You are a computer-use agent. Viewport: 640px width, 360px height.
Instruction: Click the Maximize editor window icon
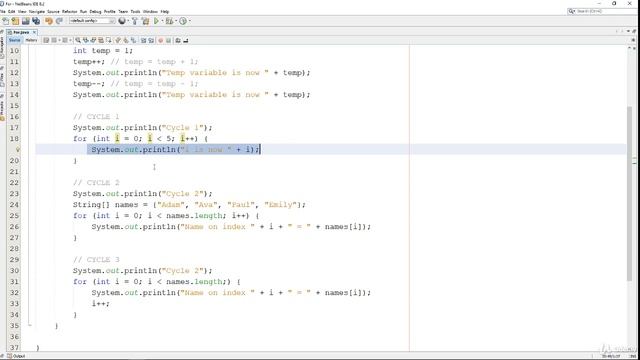click(634, 31)
